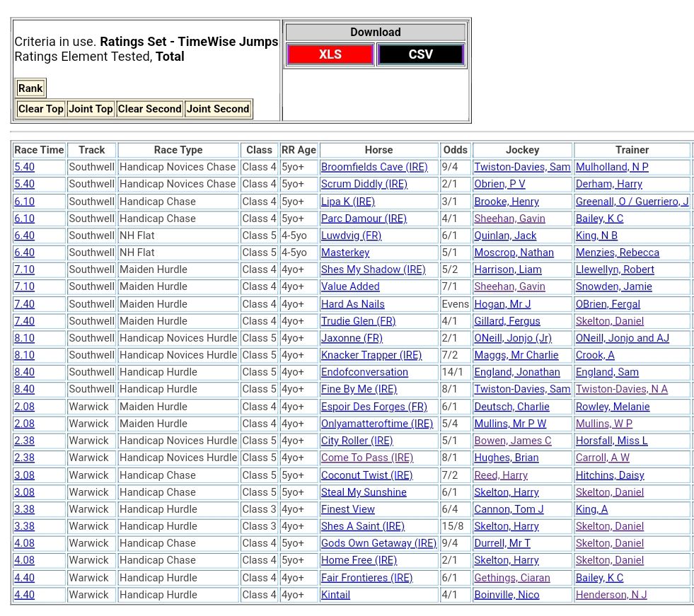
Task: Select the Joint Second filter
Action: [x=218, y=109]
